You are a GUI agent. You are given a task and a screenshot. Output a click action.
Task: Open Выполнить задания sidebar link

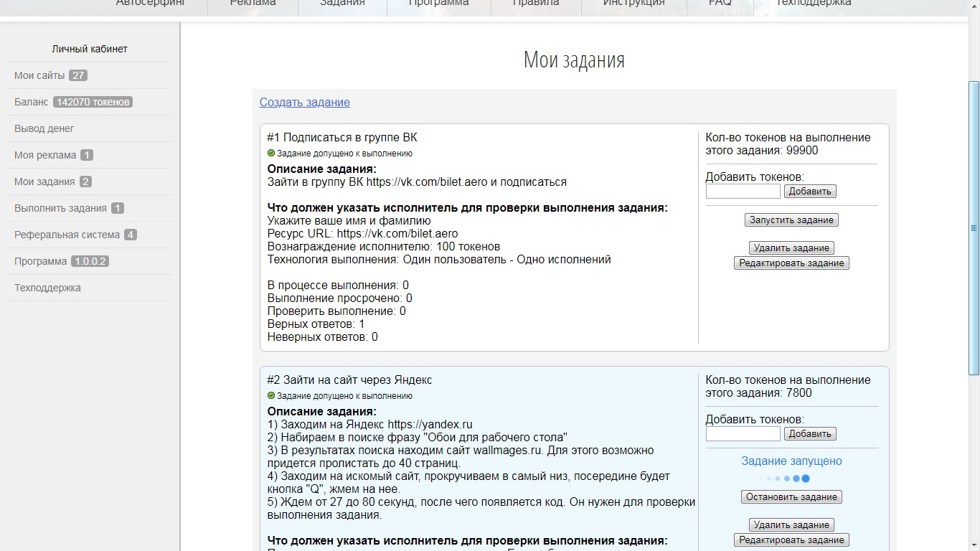coord(90,208)
